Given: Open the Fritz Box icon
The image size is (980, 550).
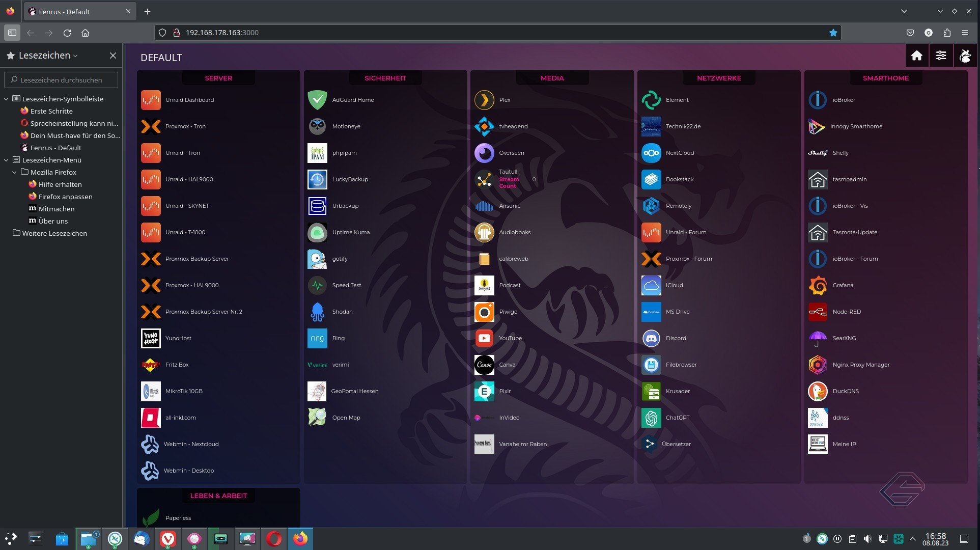Looking at the screenshot, I should point(151,365).
